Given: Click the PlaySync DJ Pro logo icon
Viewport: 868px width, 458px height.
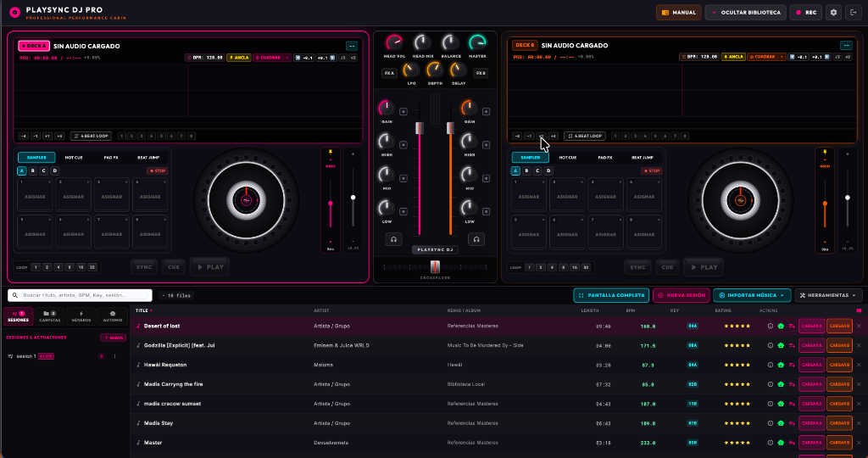Looking at the screenshot, I should (x=15, y=12).
